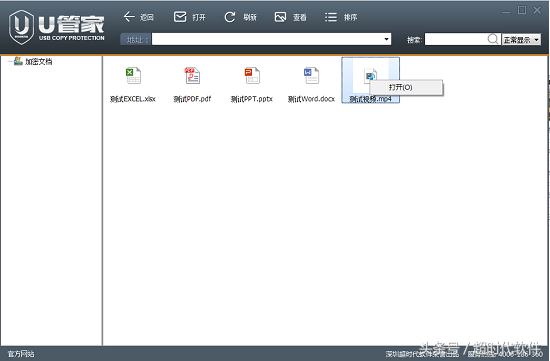550x361 pixels.
Task: Click the search input field
Action: coord(456,39)
